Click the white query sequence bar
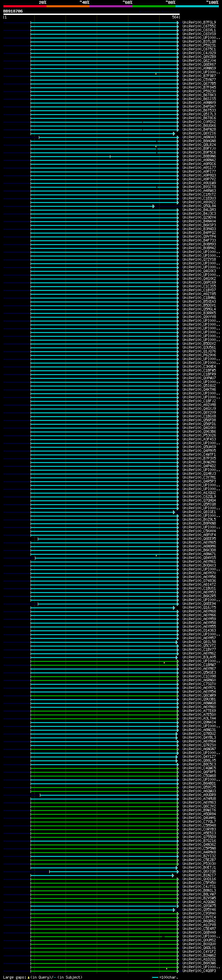 92,15
